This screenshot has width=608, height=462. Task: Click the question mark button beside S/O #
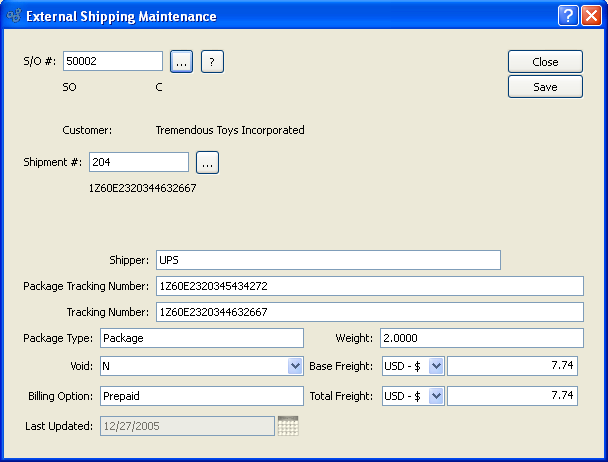pyautogui.click(x=211, y=61)
